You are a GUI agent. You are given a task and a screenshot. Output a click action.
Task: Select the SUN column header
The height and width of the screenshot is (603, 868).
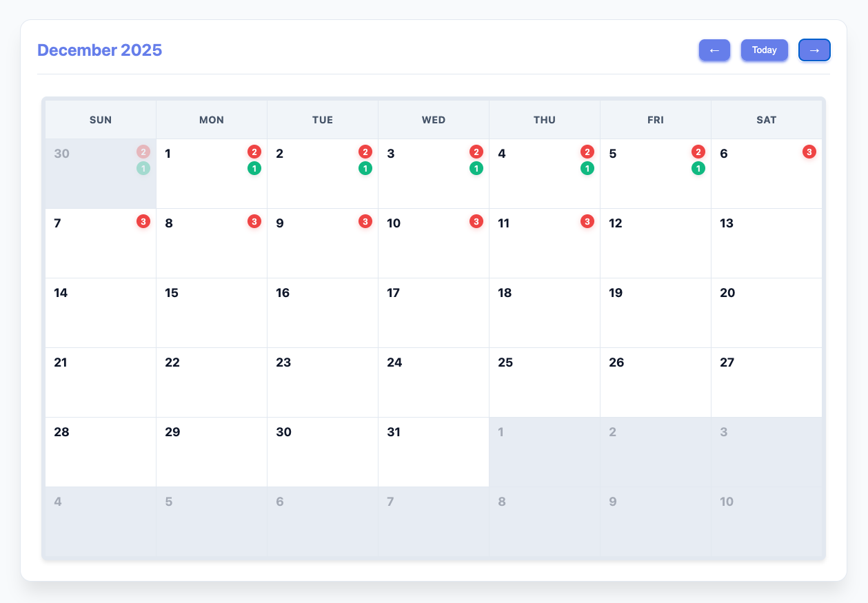[101, 119]
